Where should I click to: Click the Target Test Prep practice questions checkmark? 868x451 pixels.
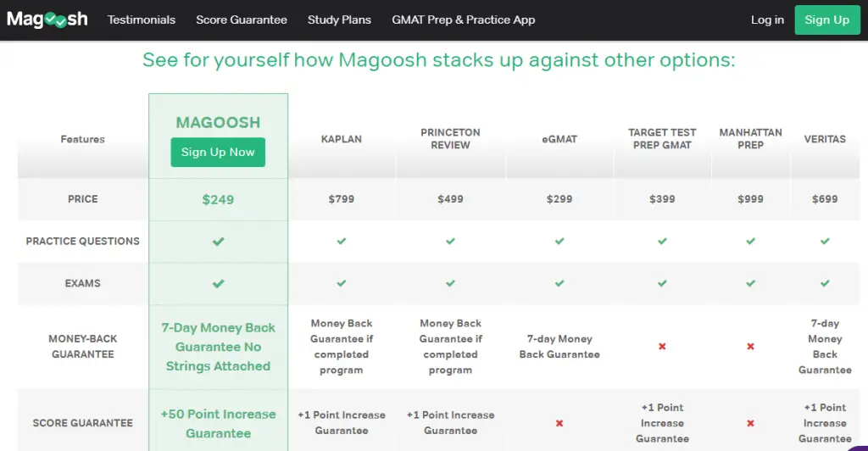662,242
